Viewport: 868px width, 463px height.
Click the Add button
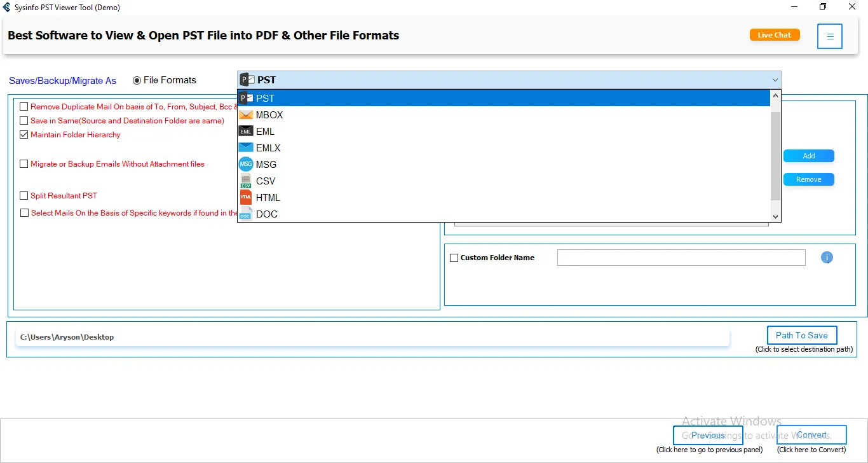coord(809,156)
